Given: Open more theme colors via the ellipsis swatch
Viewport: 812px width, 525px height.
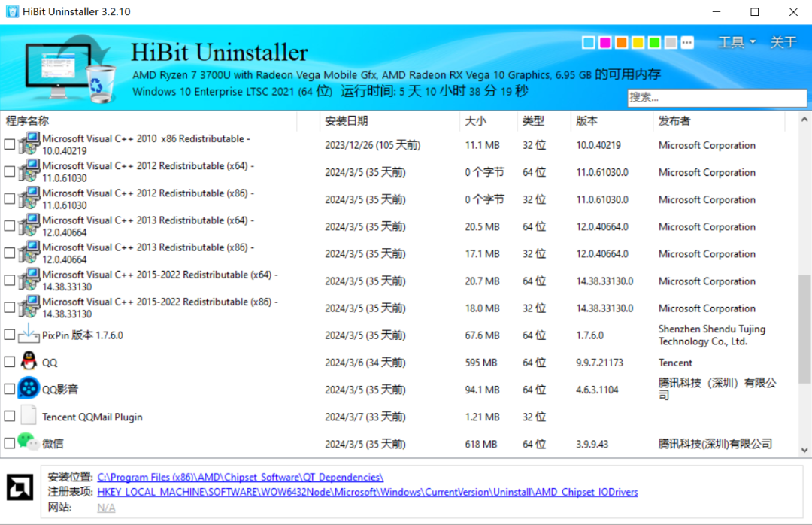Looking at the screenshot, I should pyautogui.click(x=686, y=42).
